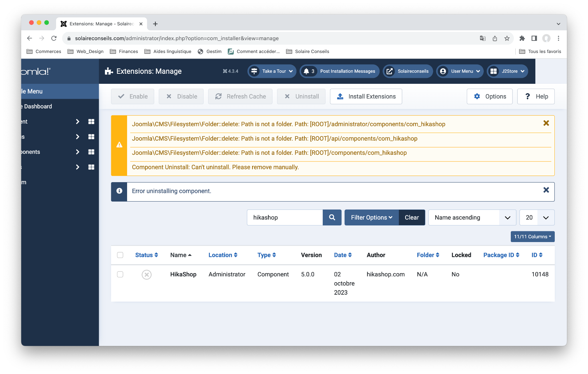Expand the Filter Options dropdown
588x374 pixels.
coord(372,217)
